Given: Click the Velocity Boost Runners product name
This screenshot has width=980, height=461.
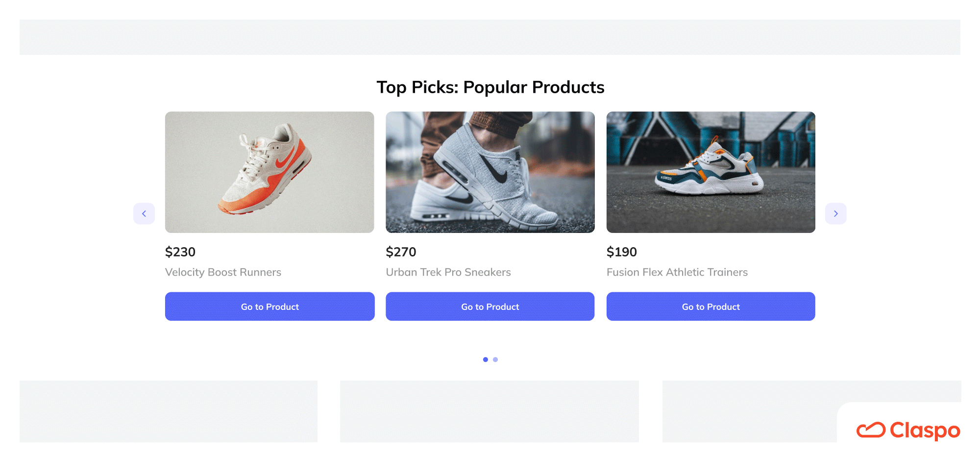Looking at the screenshot, I should pos(223,272).
